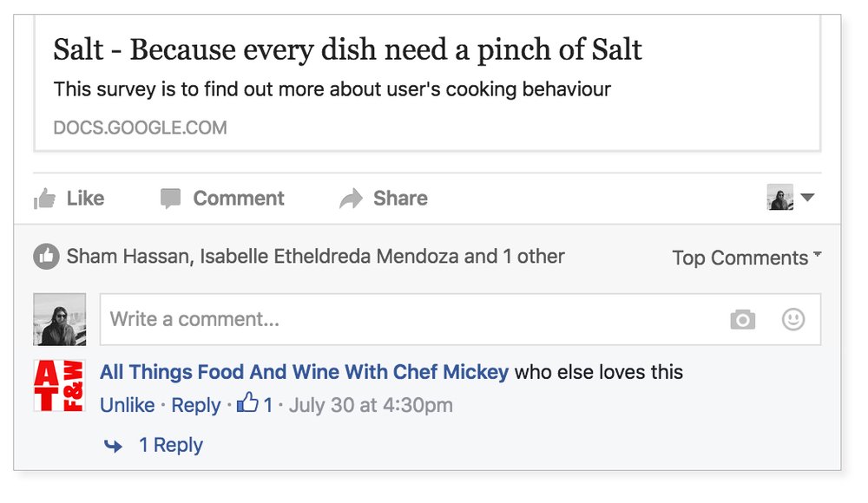This screenshot has height=503, width=868.
Task: Click the reply arrow icon
Action: tap(114, 446)
